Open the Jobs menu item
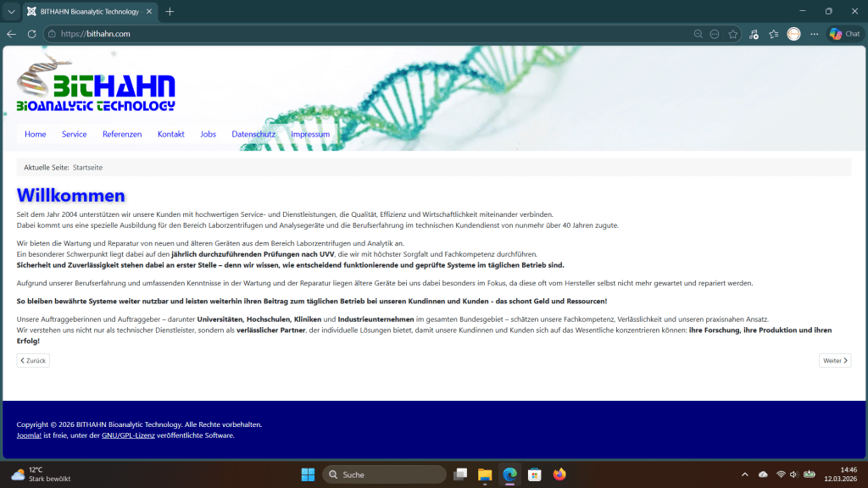The height and width of the screenshot is (488, 868). (x=209, y=134)
